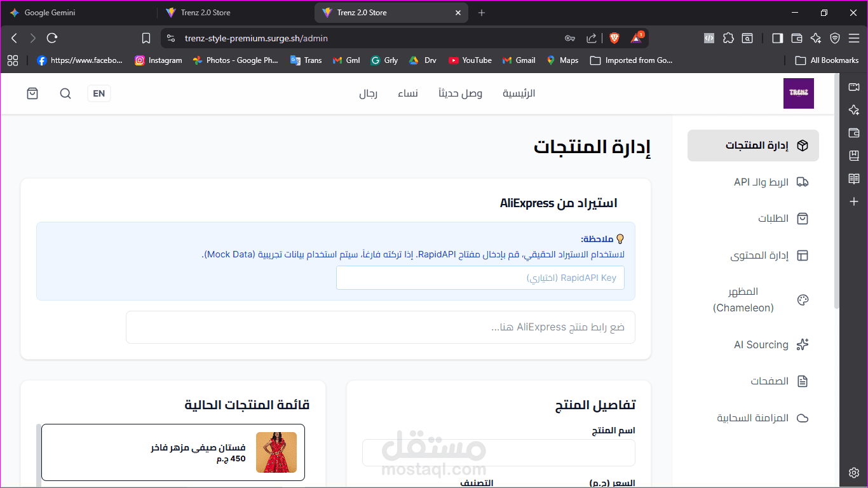The height and width of the screenshot is (488, 868).
Task: Go back with the browser back arrow
Action: pyautogui.click(x=14, y=38)
